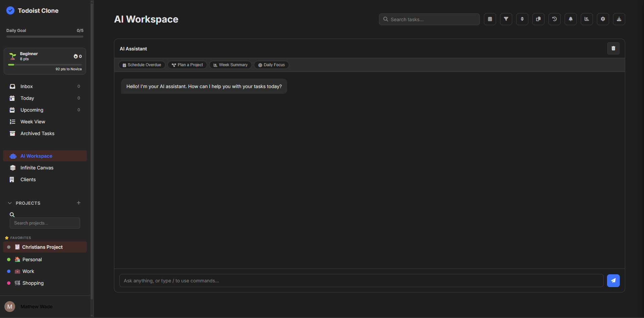Open Christians Project from favorites
644x318 pixels.
coord(42,247)
